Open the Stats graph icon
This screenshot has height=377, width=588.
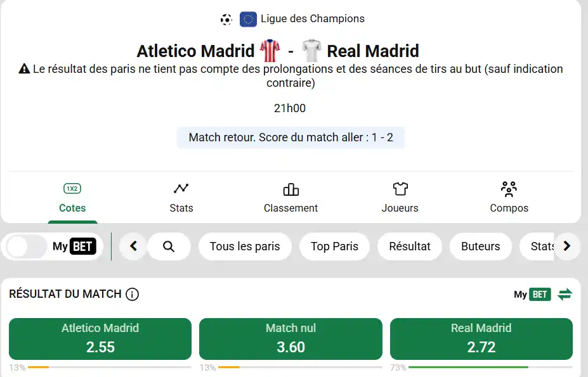click(181, 189)
